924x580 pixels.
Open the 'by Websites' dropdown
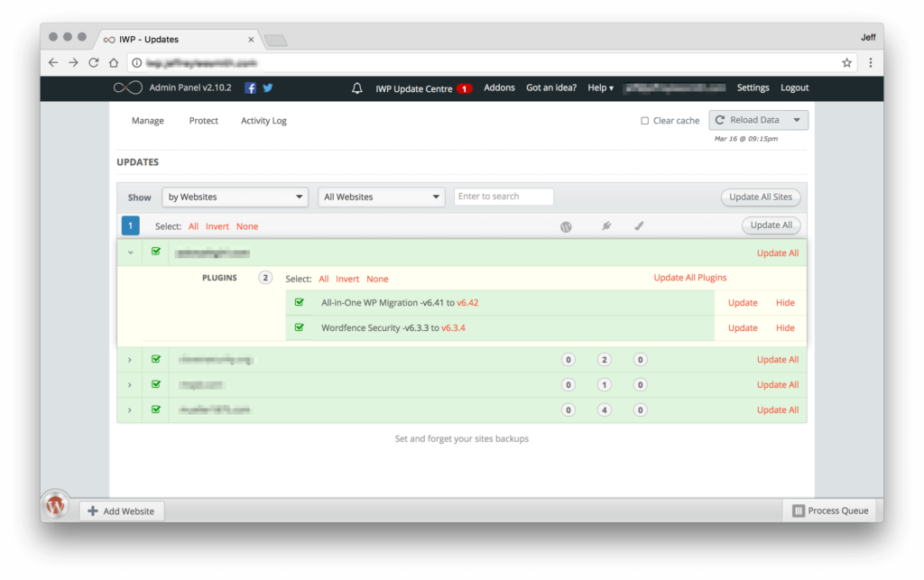pos(236,197)
